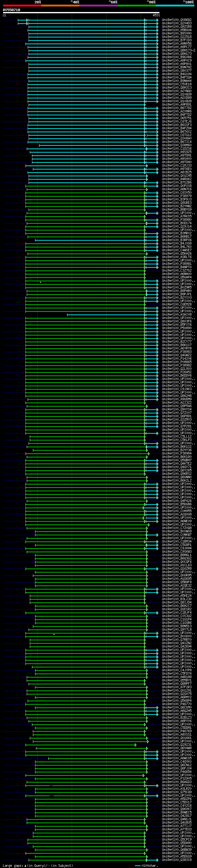Viewport: 197px width, 868px height.
Task: Select hit UniRef100_P46770
Action: (x=177, y=704)
